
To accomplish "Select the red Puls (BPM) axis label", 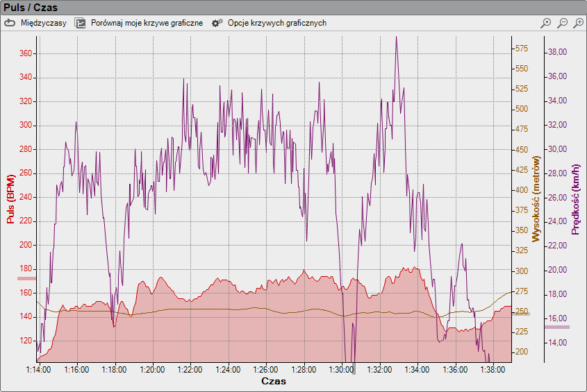I will tap(10, 198).
